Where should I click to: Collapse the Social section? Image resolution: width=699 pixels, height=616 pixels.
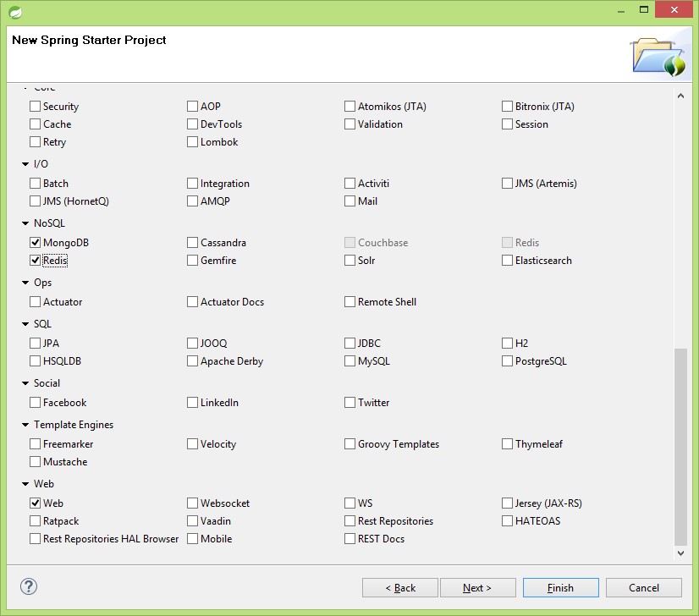coord(25,383)
